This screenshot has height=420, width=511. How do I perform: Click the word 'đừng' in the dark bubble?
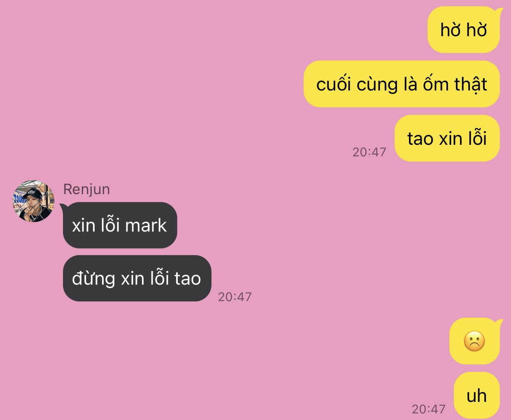pos(93,279)
